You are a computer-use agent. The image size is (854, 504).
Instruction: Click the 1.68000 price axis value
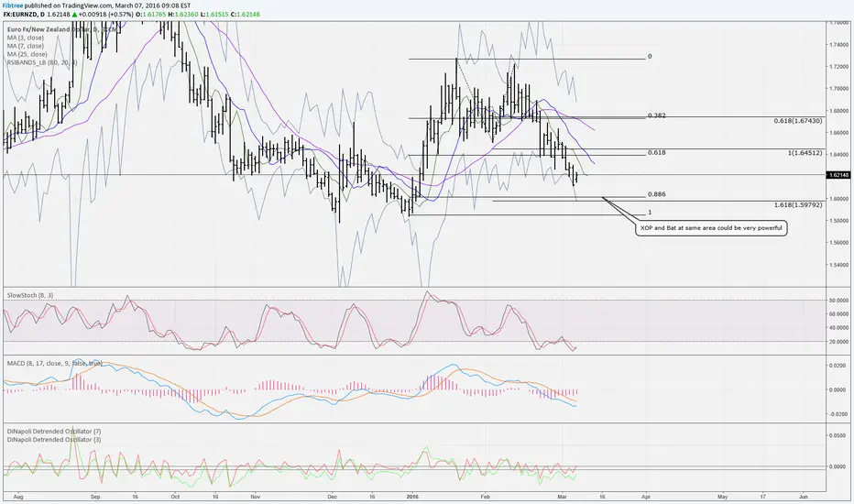[x=839, y=110]
